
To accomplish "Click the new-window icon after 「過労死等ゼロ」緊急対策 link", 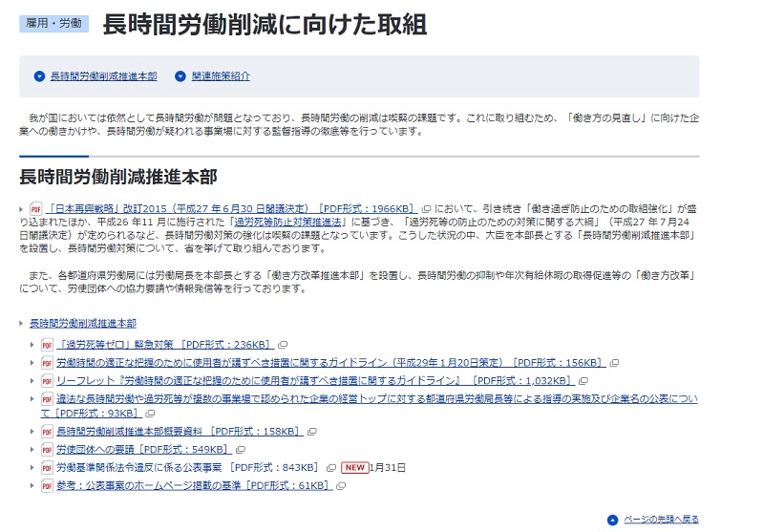I will (x=284, y=345).
